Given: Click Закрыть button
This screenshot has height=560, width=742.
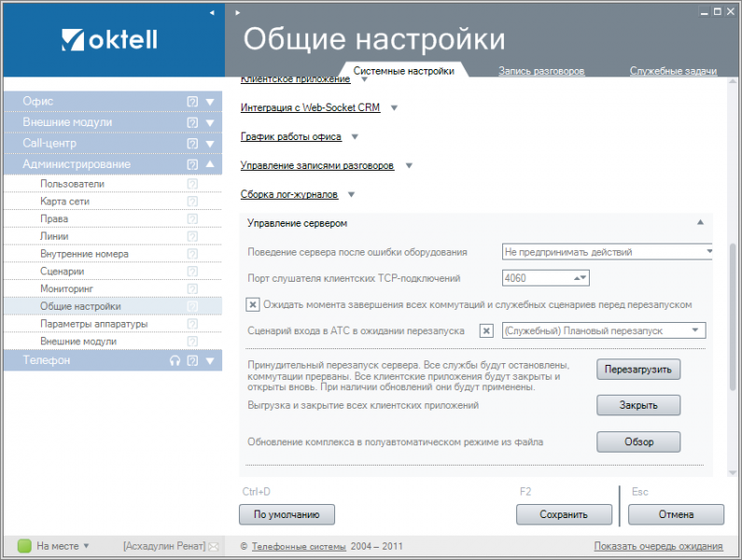Looking at the screenshot, I should 637,405.
